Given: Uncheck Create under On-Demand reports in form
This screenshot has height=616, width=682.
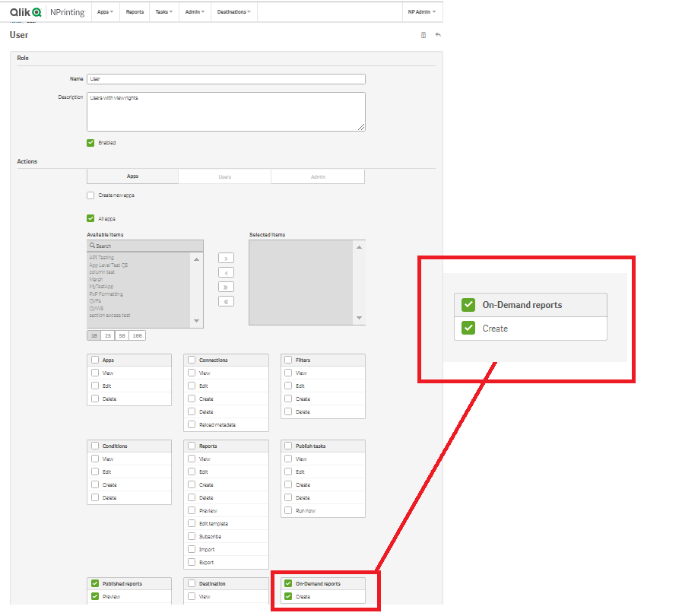Looking at the screenshot, I should click(x=288, y=596).
